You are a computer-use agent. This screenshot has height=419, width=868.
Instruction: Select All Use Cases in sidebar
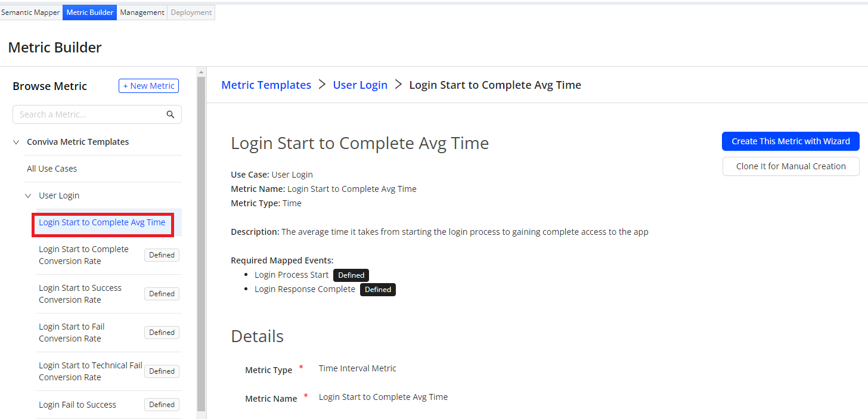(x=52, y=169)
